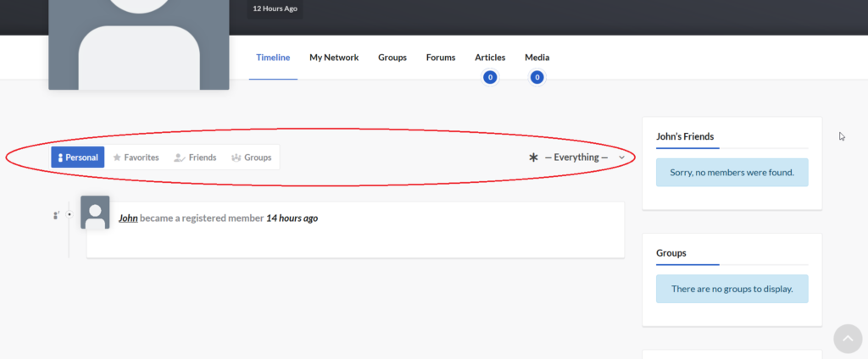This screenshot has height=359, width=868.
Task: Click the person icon on Personal button
Action: [60, 157]
